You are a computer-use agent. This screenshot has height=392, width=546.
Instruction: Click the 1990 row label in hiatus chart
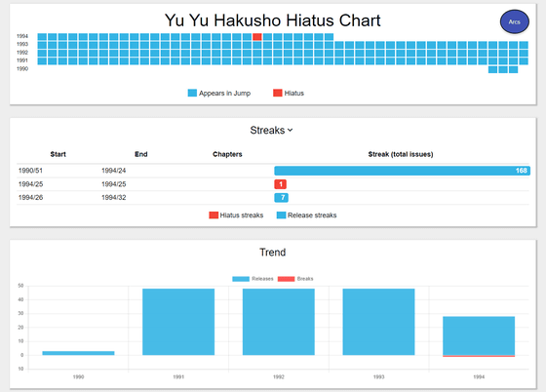pos(22,69)
